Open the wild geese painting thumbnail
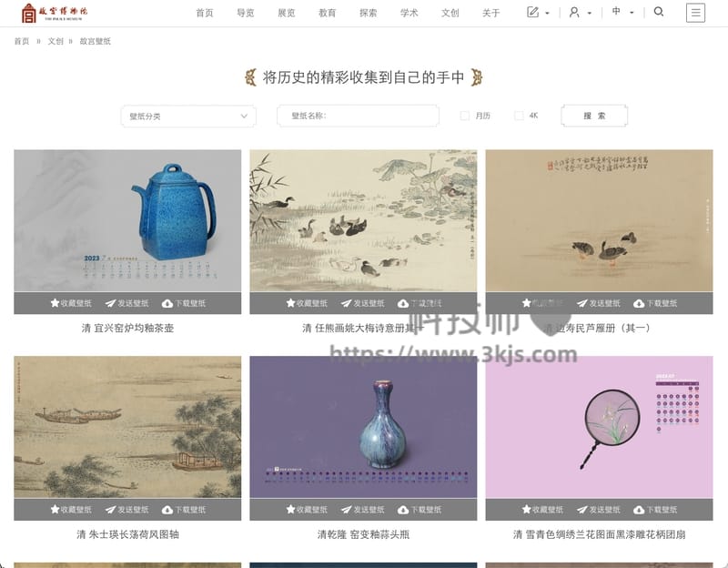728x568 pixels. coord(600,220)
